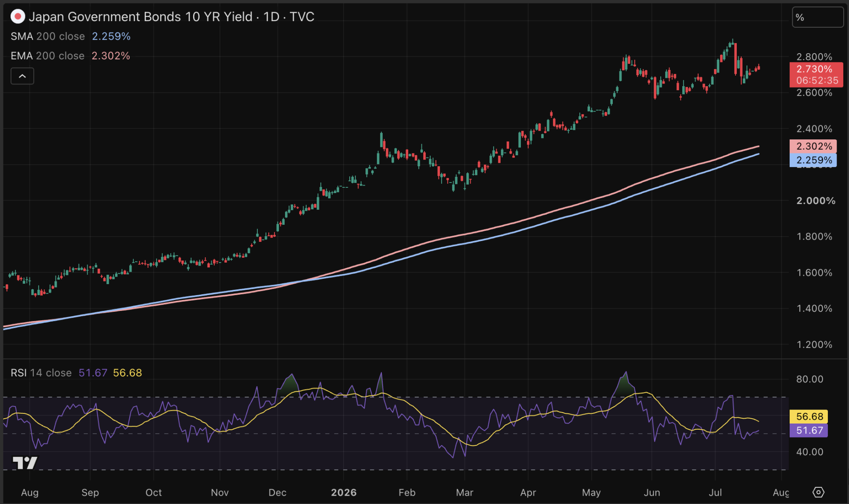Click the Japan Government Bonds 10 YR title
This screenshot has height=504, width=849.
point(141,17)
